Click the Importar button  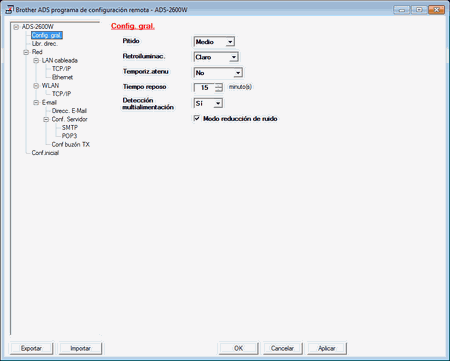pyautogui.click(x=80, y=348)
